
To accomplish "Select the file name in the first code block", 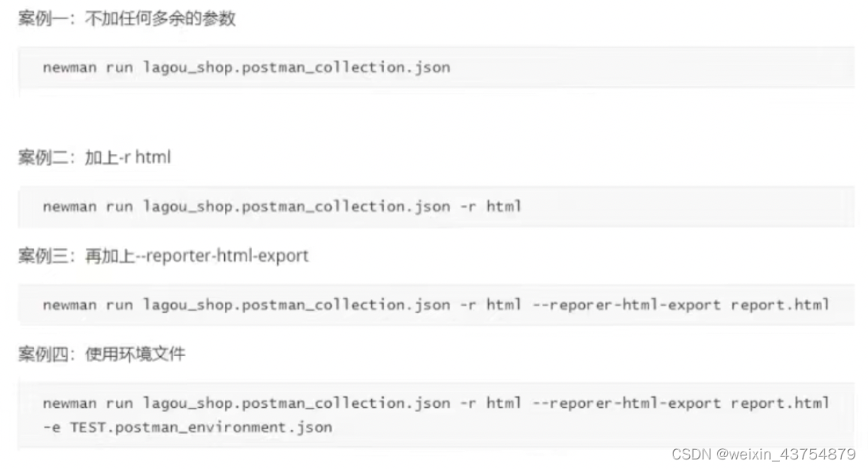I will (296, 68).
